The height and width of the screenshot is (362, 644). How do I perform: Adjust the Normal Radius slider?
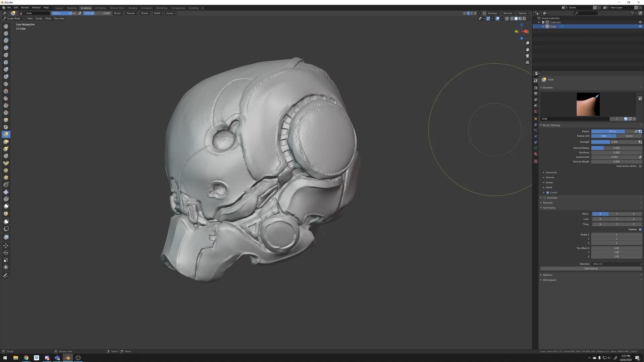pos(616,148)
